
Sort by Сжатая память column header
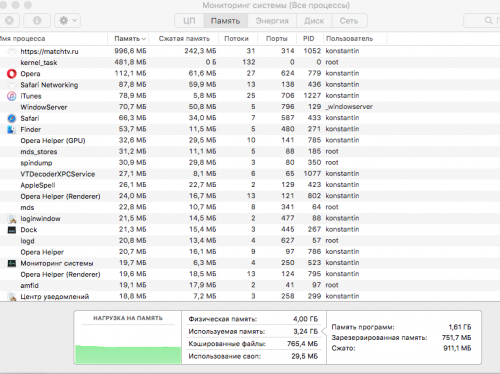point(184,39)
